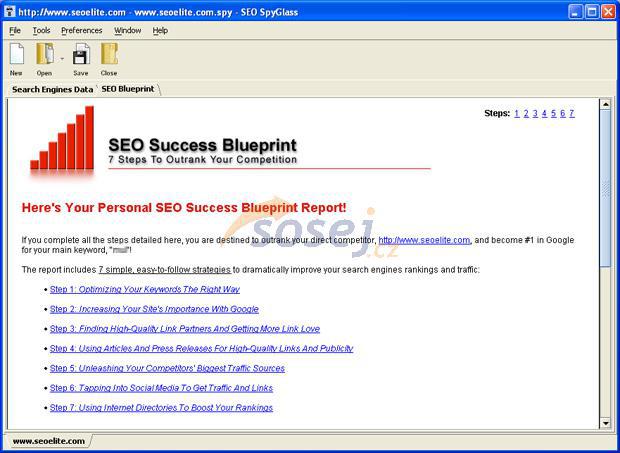Open Step 4: Using Articles And Press Releases

point(201,349)
